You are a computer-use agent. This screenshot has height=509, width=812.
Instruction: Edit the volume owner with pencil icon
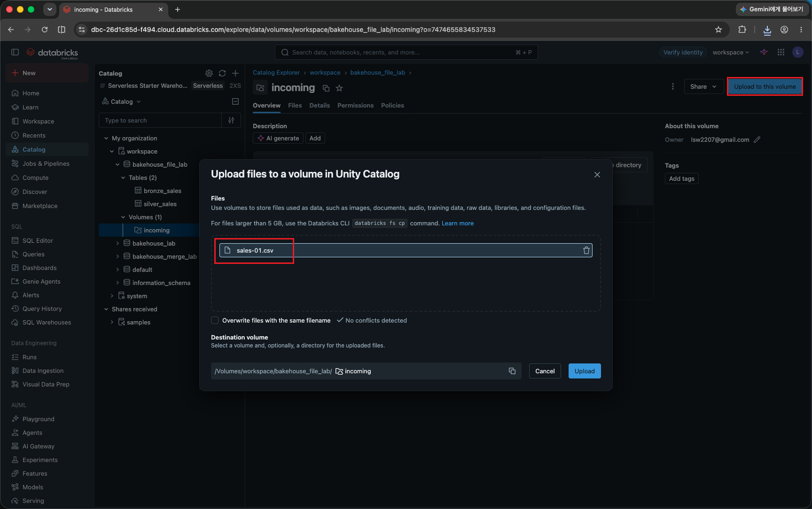[x=757, y=139]
